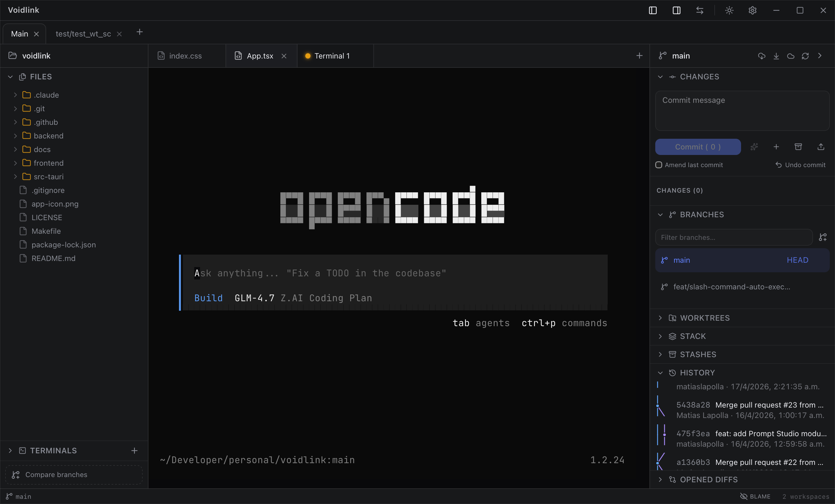This screenshot has height=504, width=835.
Task: Switch to test/test_wt_sc workspace tab
Action: click(83, 34)
